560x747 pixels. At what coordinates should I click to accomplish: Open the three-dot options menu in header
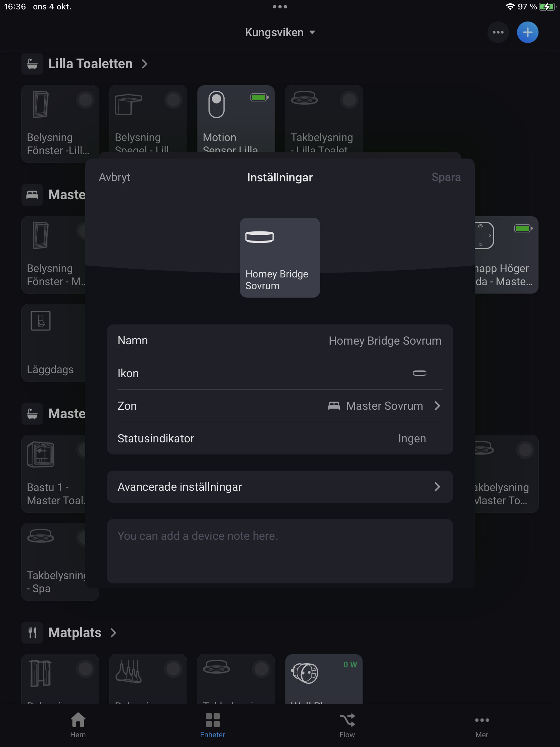pyautogui.click(x=498, y=33)
